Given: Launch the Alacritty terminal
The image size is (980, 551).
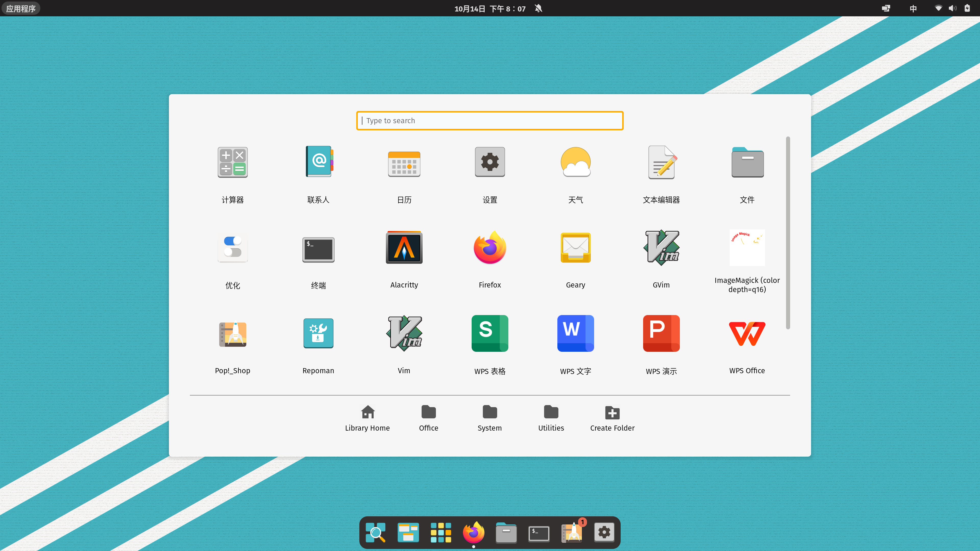Looking at the screenshot, I should pyautogui.click(x=404, y=247).
